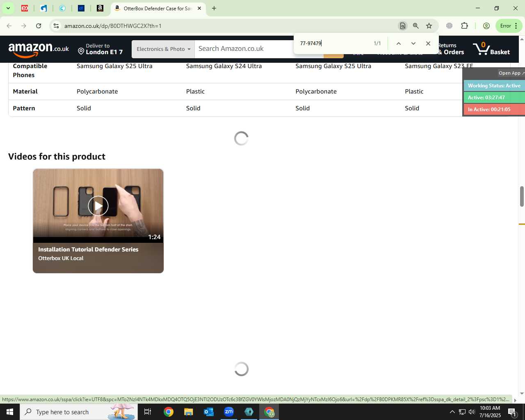Viewport: 525px width, 420px height.
Task: Go to the previous find match
Action: click(398, 43)
